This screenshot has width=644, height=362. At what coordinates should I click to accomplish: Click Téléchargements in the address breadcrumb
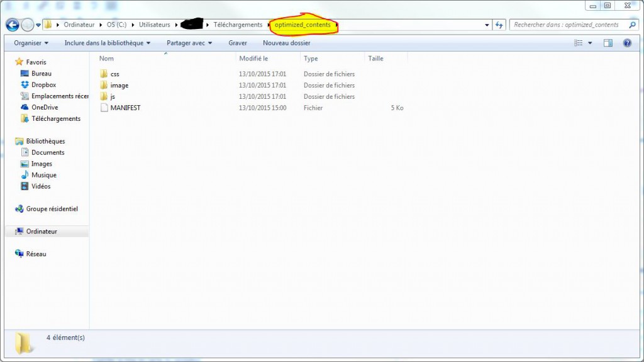click(x=238, y=25)
